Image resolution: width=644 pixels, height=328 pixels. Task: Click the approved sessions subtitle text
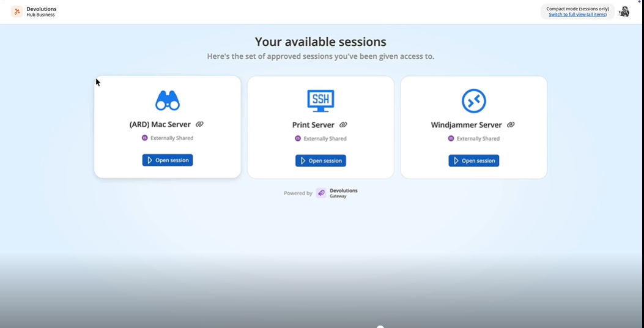(320, 56)
